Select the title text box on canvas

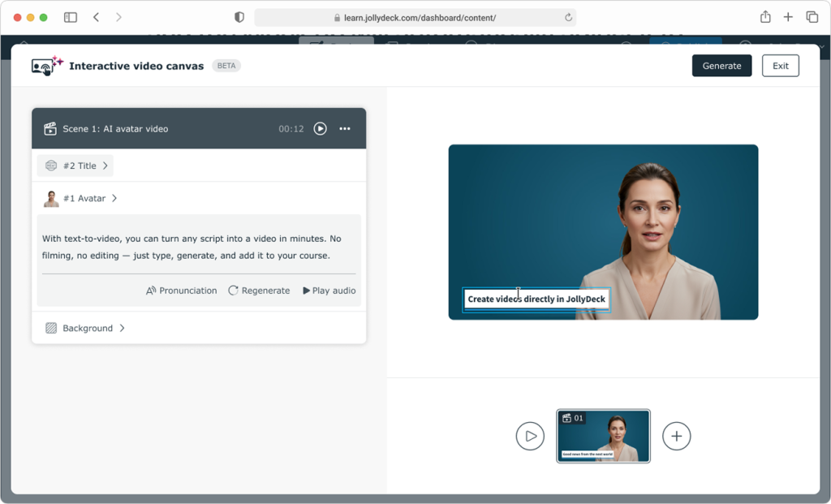coord(536,299)
